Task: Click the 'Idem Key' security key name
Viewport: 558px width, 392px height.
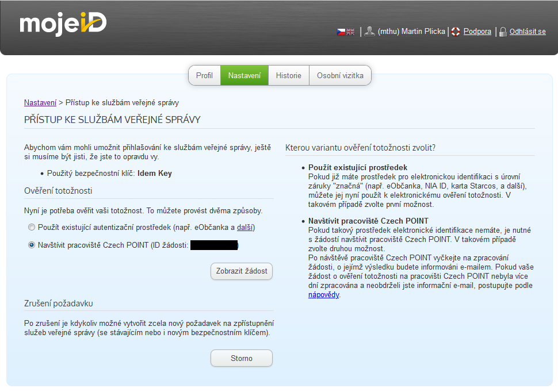Action: [155, 173]
